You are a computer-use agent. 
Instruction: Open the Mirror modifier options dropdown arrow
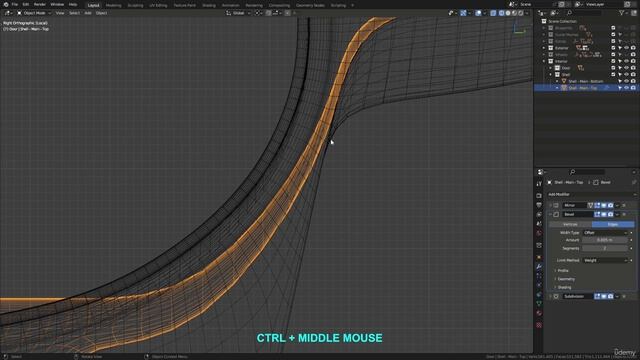coord(617,205)
